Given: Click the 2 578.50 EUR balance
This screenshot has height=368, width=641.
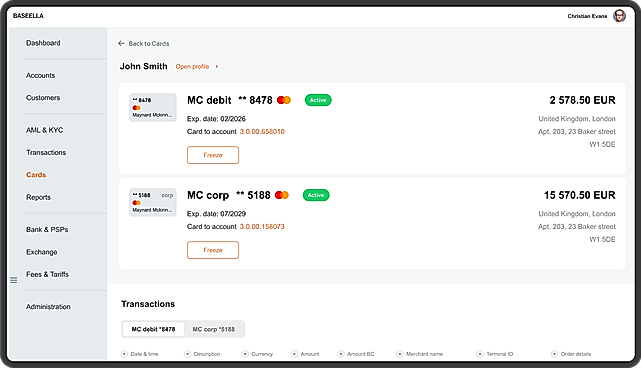Looking at the screenshot, I should coord(583,100).
